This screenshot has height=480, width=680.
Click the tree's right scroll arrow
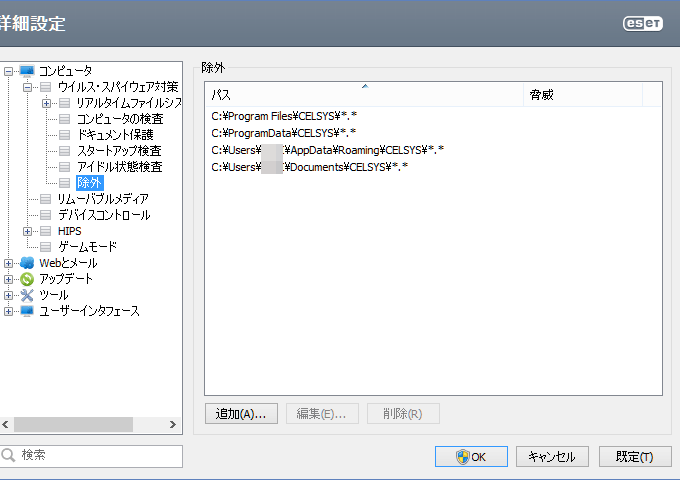[x=173, y=424]
